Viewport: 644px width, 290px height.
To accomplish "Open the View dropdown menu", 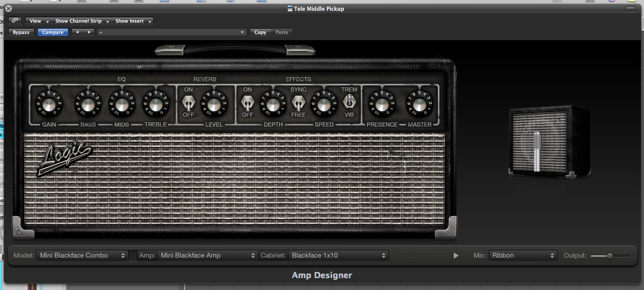I will click(x=39, y=21).
